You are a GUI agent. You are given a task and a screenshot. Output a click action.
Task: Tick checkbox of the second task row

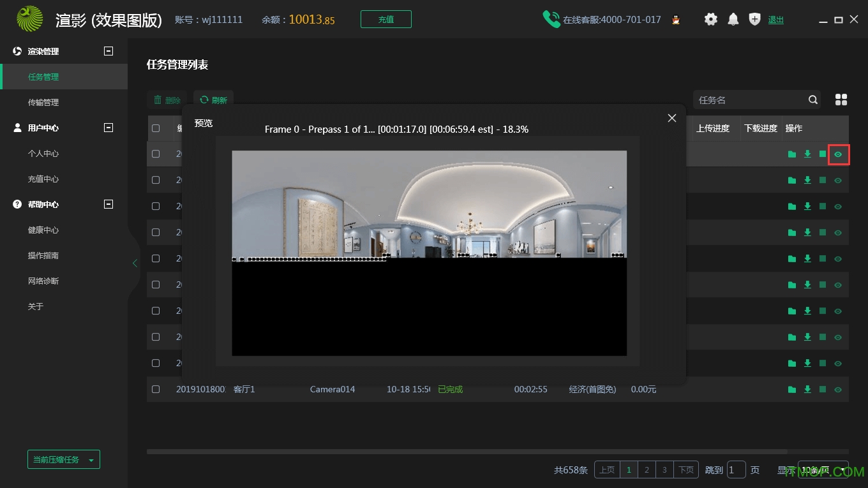point(156,180)
